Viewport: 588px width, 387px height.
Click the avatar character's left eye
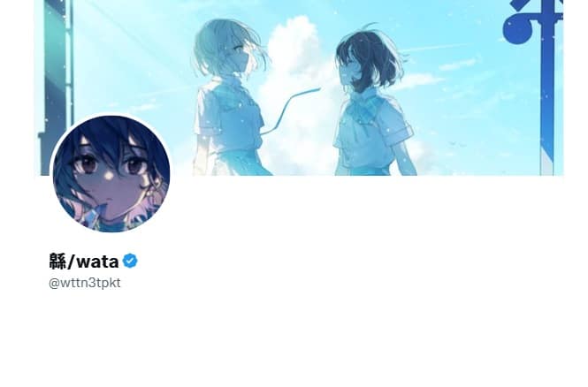click(x=88, y=165)
